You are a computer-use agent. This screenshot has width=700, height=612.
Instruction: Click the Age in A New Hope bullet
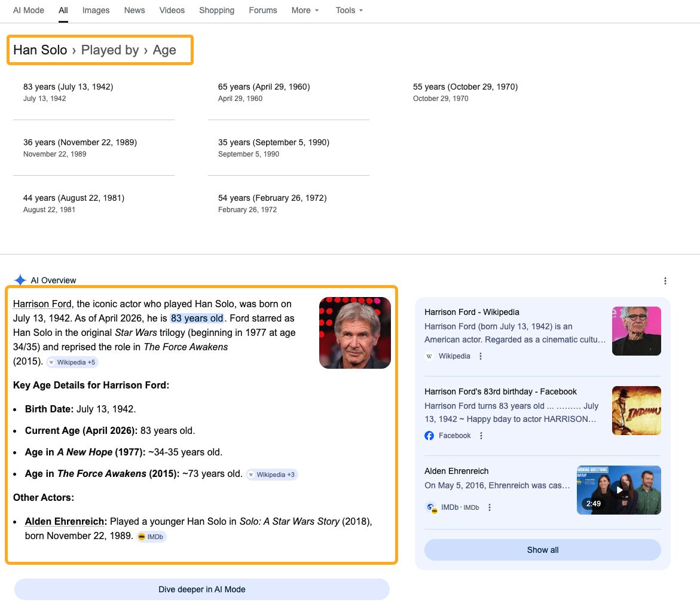point(124,452)
